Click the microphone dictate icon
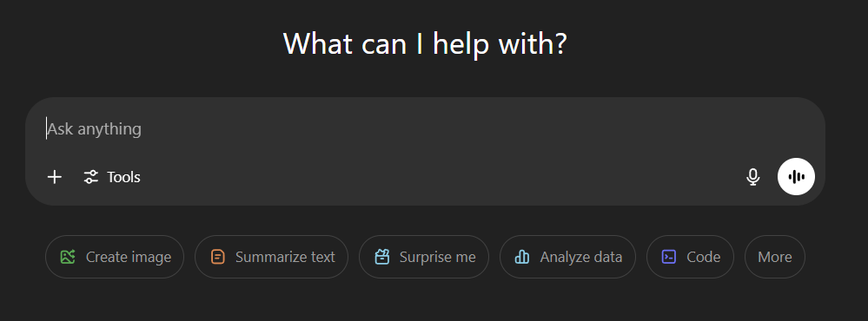The image size is (868, 321). [x=752, y=177]
